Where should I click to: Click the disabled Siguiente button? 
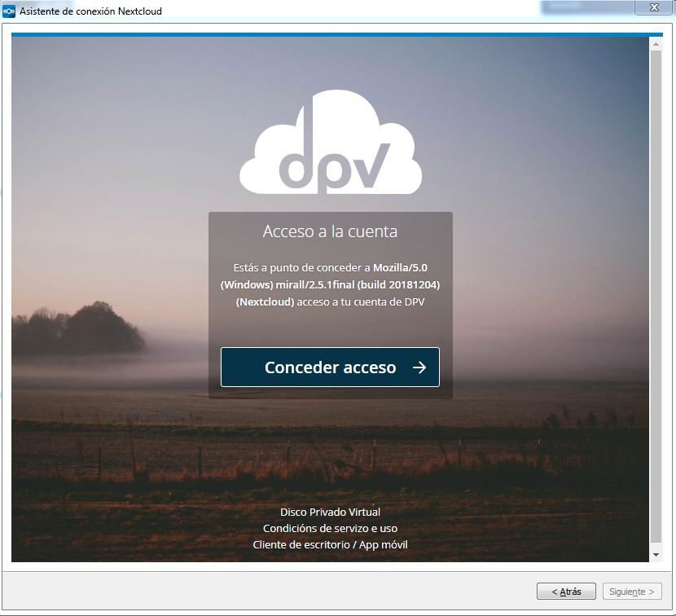[x=632, y=592]
